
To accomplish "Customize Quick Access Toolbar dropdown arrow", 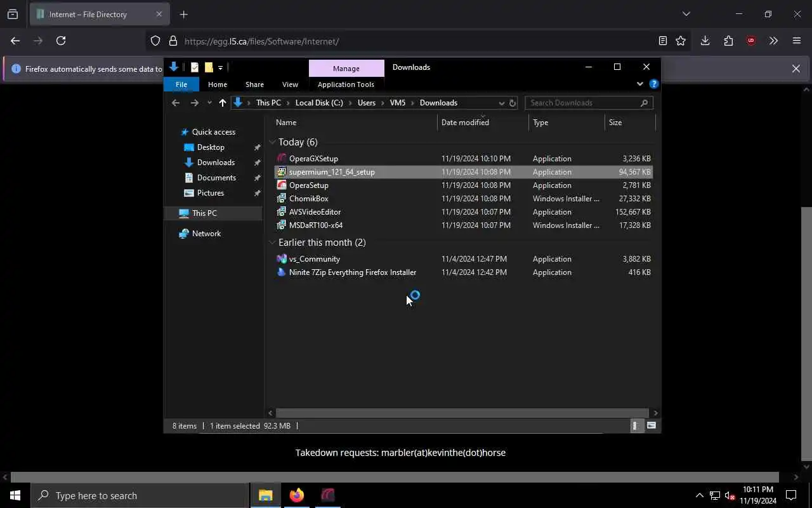I will click(220, 67).
